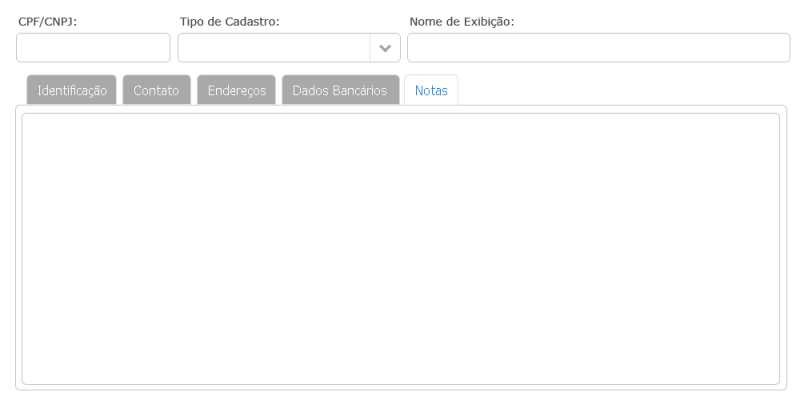Expand the Tipo de Cadastro dropdown arrow

(x=385, y=48)
